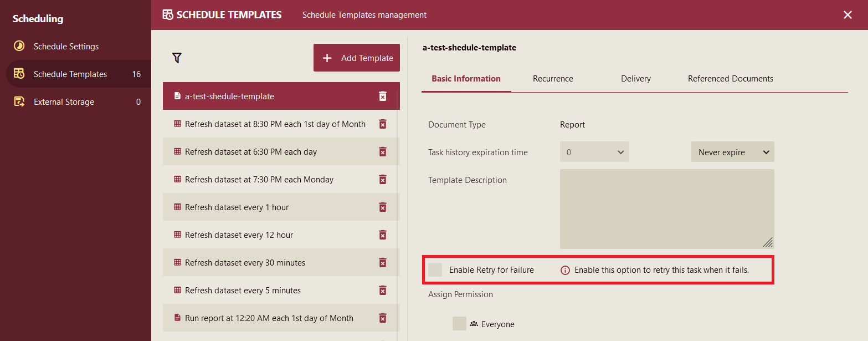This screenshot has width=868, height=341.
Task: Click inside the Template Description text area
Action: [x=667, y=209]
